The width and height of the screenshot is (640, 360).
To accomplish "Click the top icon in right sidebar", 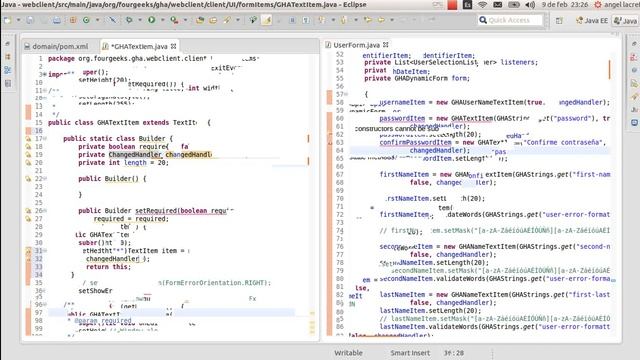I will (634, 44).
